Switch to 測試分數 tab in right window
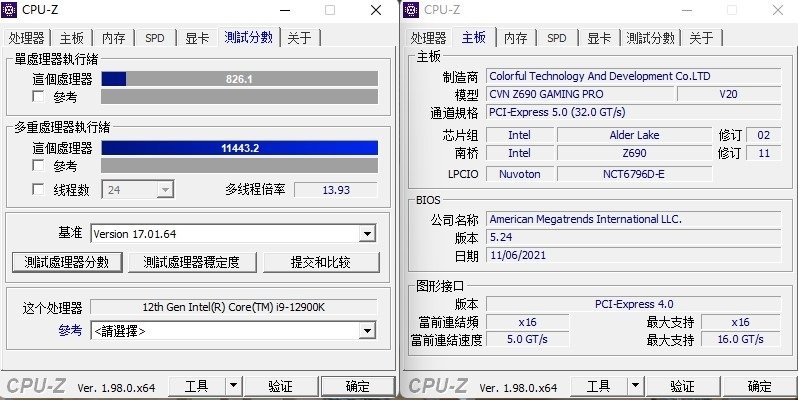Image resolution: width=798 pixels, height=400 pixels. (650, 38)
